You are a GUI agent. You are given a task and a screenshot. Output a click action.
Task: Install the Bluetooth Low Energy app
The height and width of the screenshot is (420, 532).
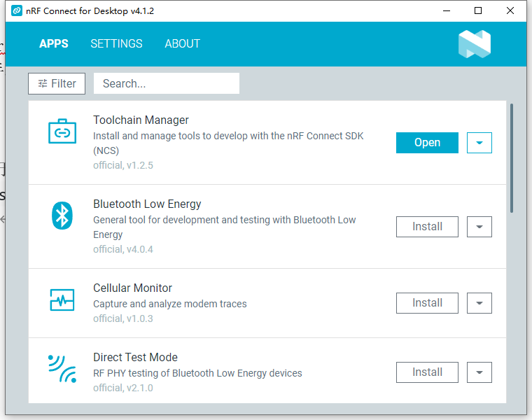[427, 227]
